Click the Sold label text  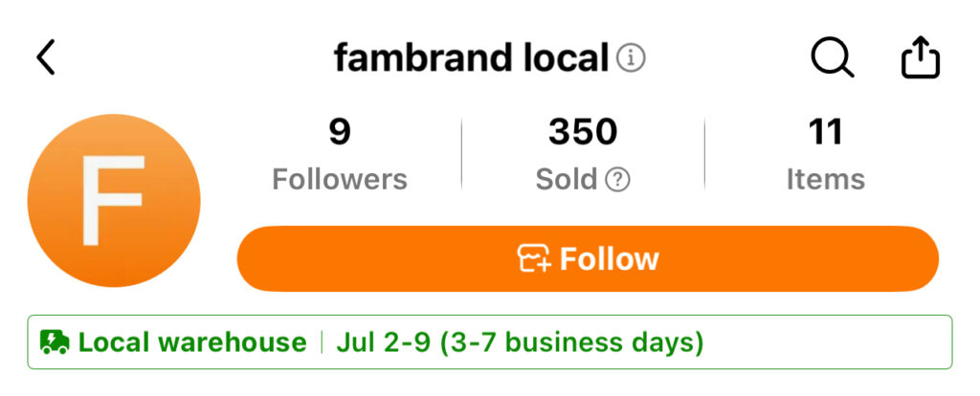coord(567,180)
